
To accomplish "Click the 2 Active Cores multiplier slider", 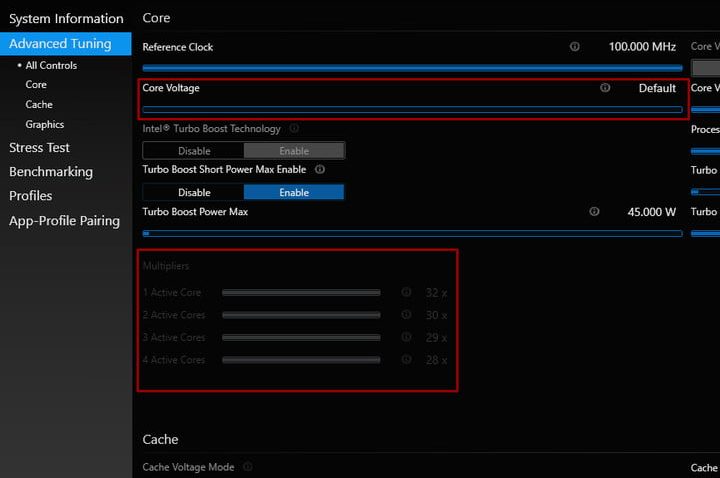I will [301, 315].
